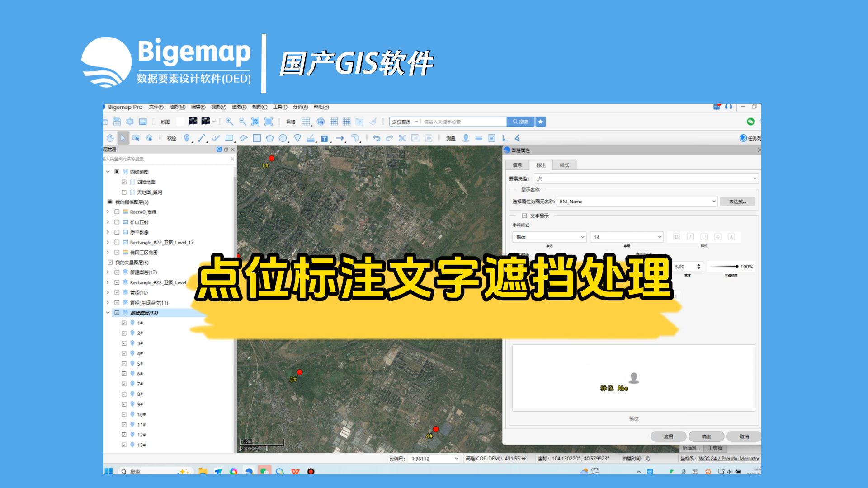Viewport: 868px width, 488px height.
Task: Toggle checkbox for point 5#
Action: pos(124,363)
